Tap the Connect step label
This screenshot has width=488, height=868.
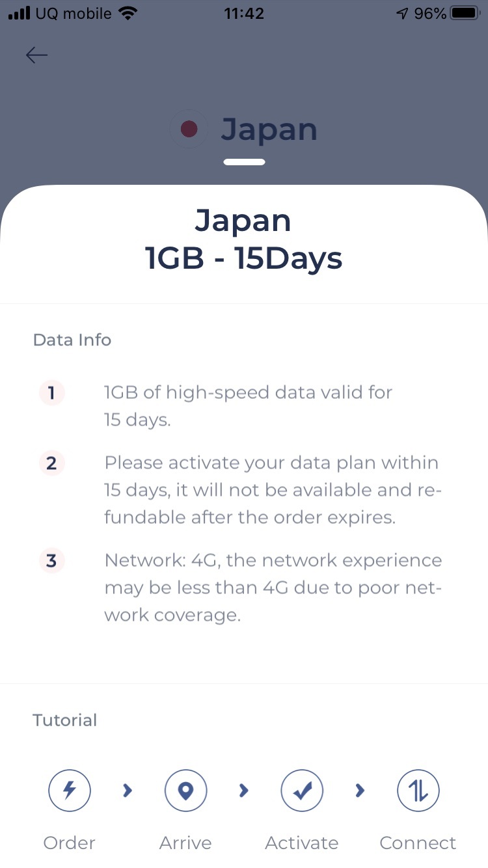tap(418, 843)
